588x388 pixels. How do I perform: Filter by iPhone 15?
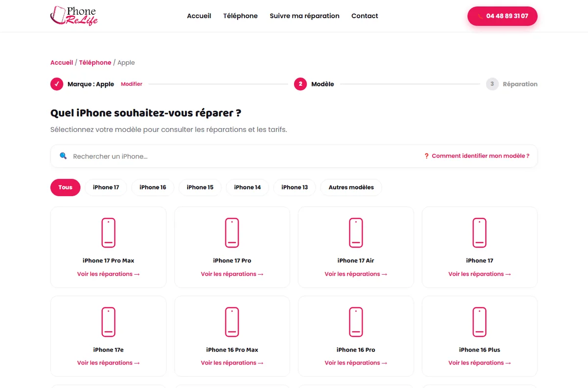pyautogui.click(x=200, y=187)
